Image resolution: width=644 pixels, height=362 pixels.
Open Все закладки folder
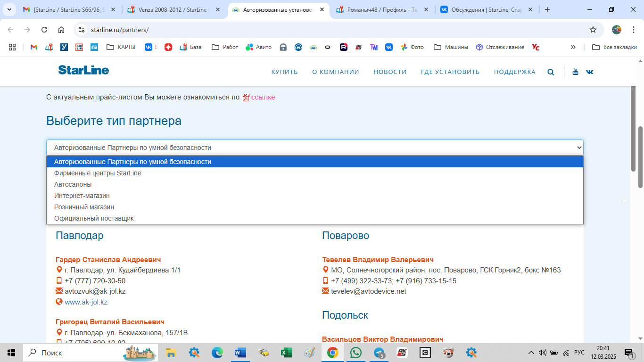tap(615, 47)
